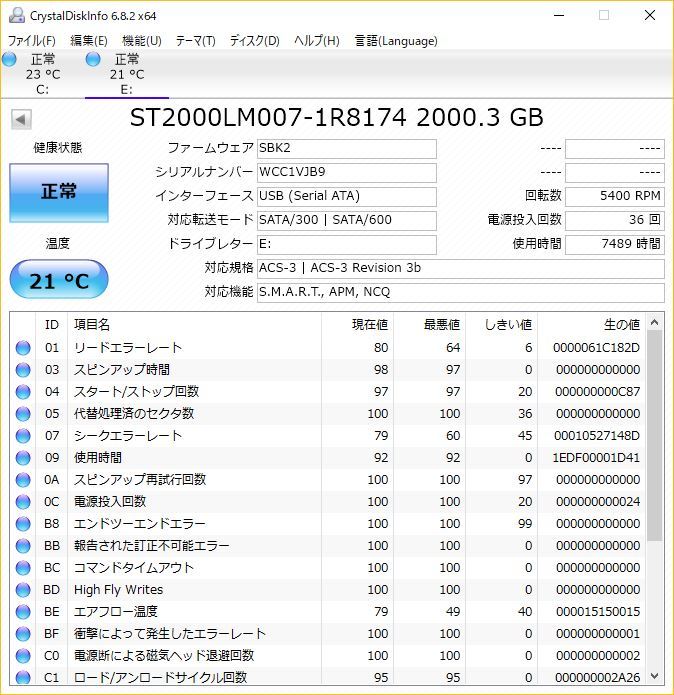Click status orb for 01 リードエラーレート
Viewport: 674px width, 695px height.
tap(23, 348)
